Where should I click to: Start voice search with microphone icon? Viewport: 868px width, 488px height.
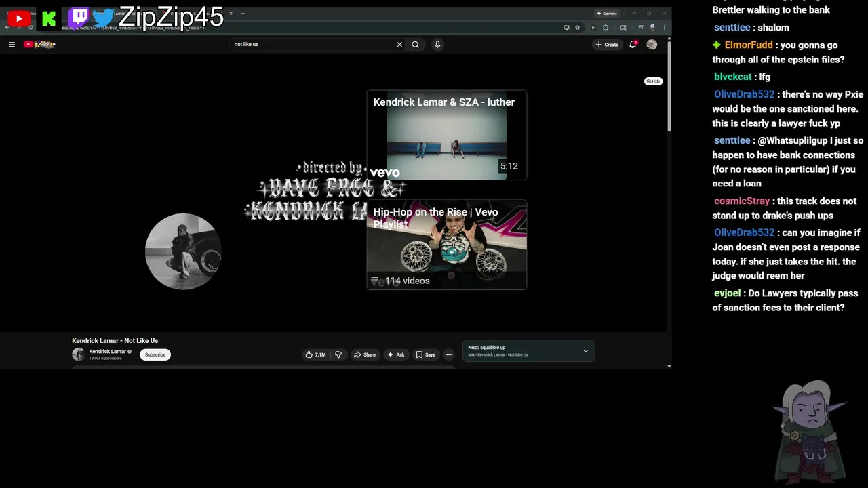[x=437, y=44]
